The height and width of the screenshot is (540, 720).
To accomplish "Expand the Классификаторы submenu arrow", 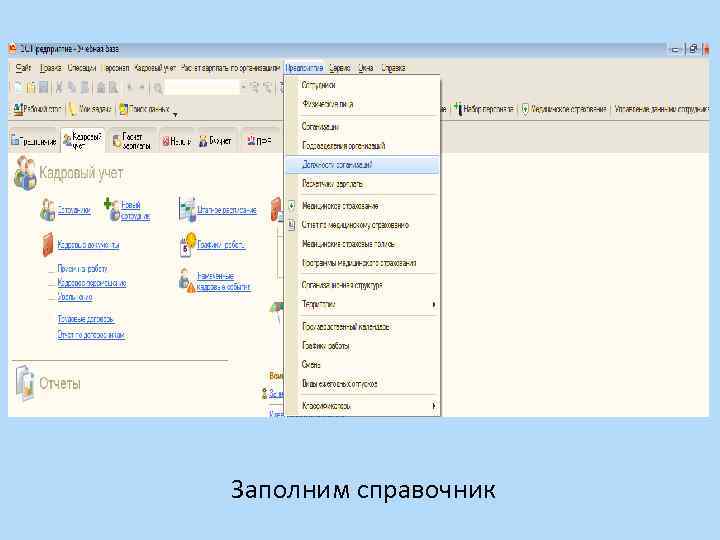I will [433, 406].
